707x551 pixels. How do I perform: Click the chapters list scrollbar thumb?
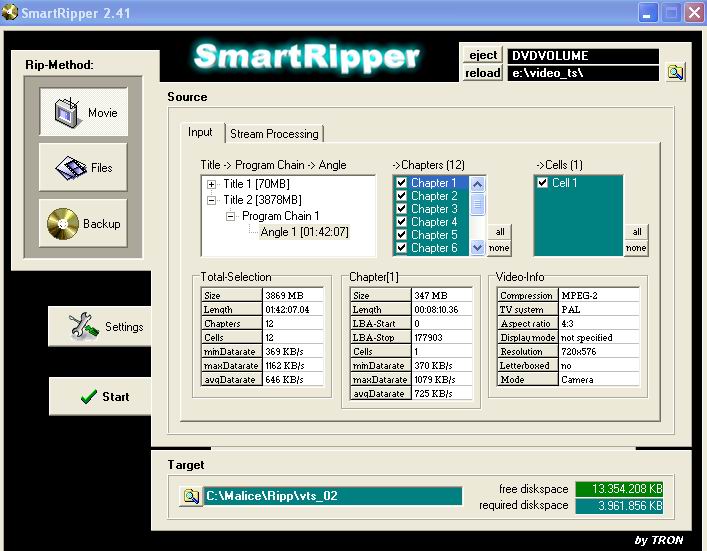(477, 204)
